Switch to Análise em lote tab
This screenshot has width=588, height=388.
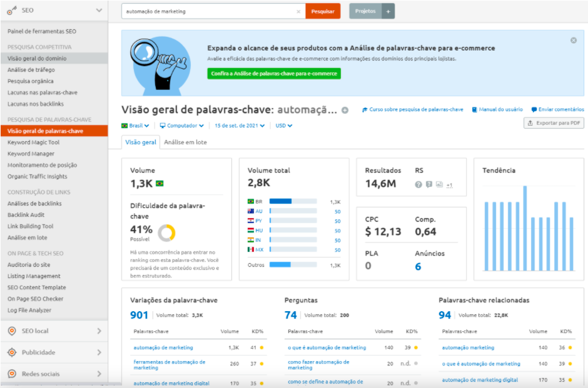tap(185, 142)
